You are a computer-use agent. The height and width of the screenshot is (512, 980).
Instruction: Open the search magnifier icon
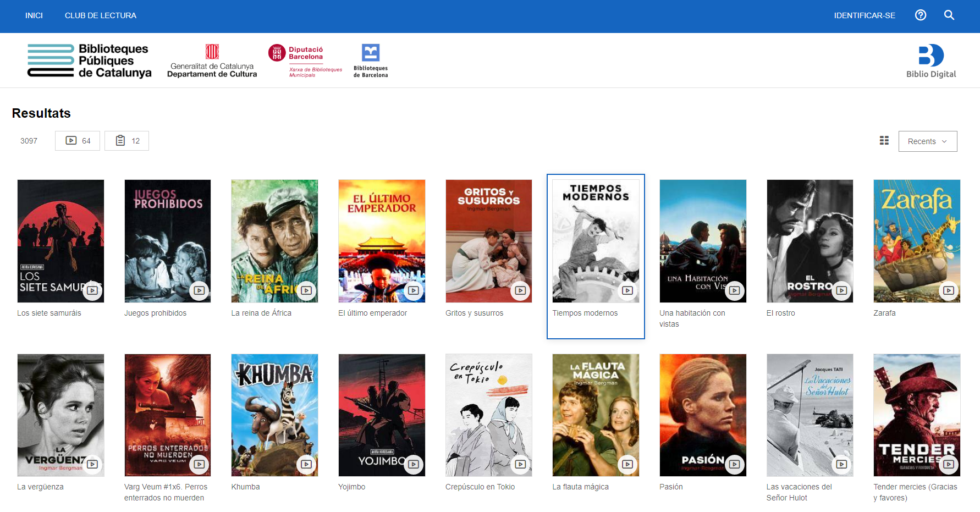pyautogui.click(x=949, y=15)
